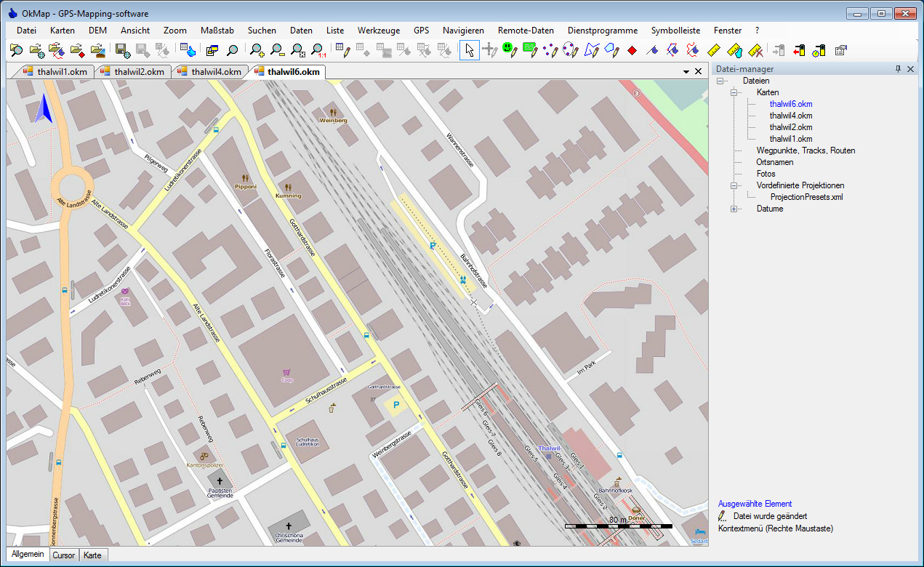Click the green smiley waypoint tool

(509, 50)
